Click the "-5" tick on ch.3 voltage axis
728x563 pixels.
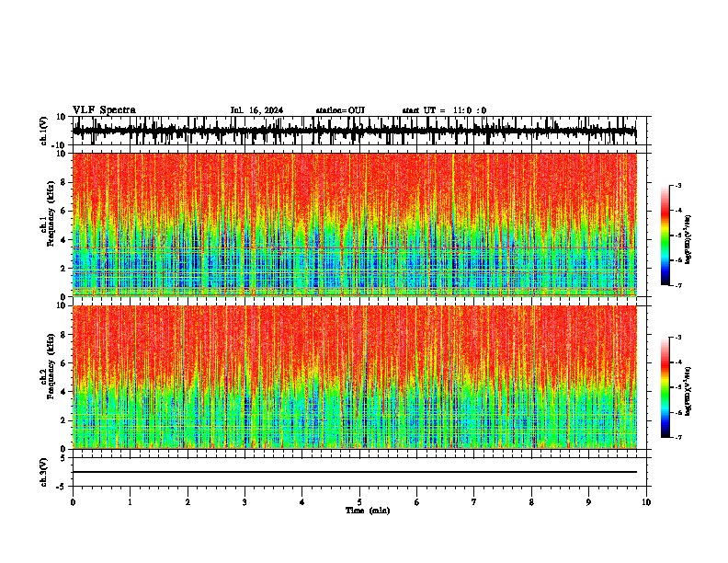tap(63, 487)
